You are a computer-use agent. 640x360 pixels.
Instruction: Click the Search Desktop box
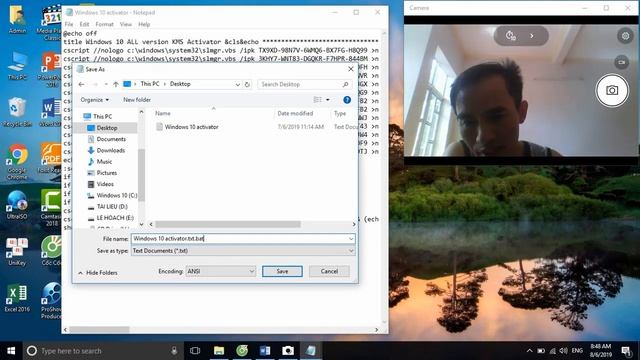tap(304, 84)
